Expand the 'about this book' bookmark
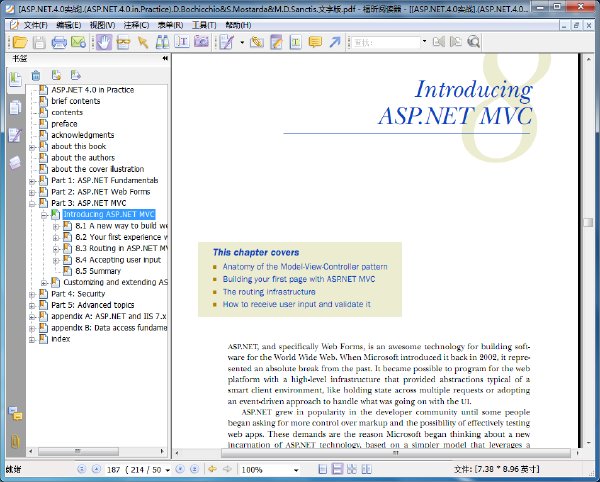 (33, 147)
